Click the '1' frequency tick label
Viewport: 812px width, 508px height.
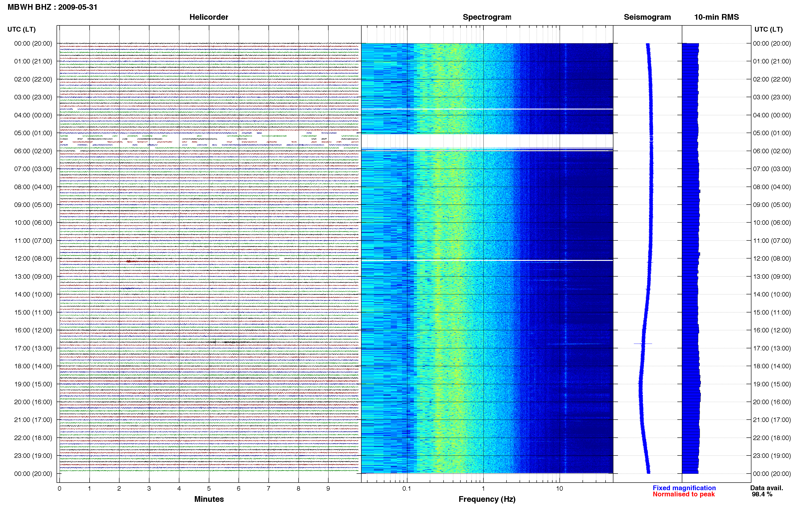coord(483,489)
